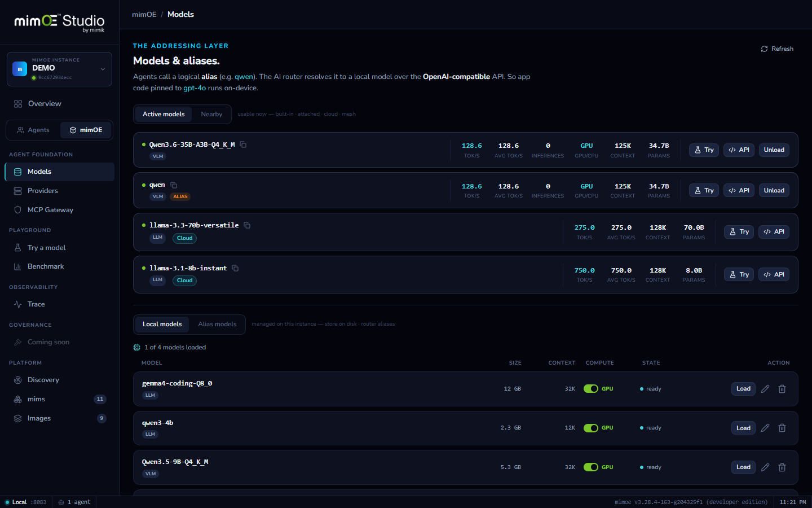Viewport: 812px width, 508px height.
Task: Open API for llama-3.1-8b-instant
Action: click(x=774, y=275)
